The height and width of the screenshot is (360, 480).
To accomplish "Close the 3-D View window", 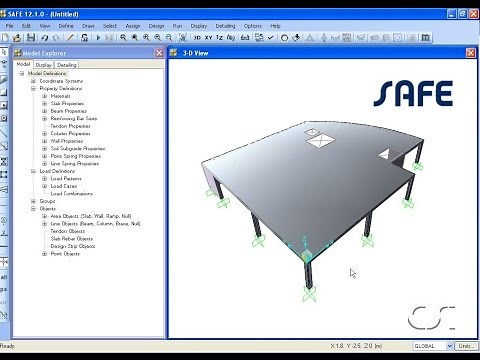I will point(471,53).
